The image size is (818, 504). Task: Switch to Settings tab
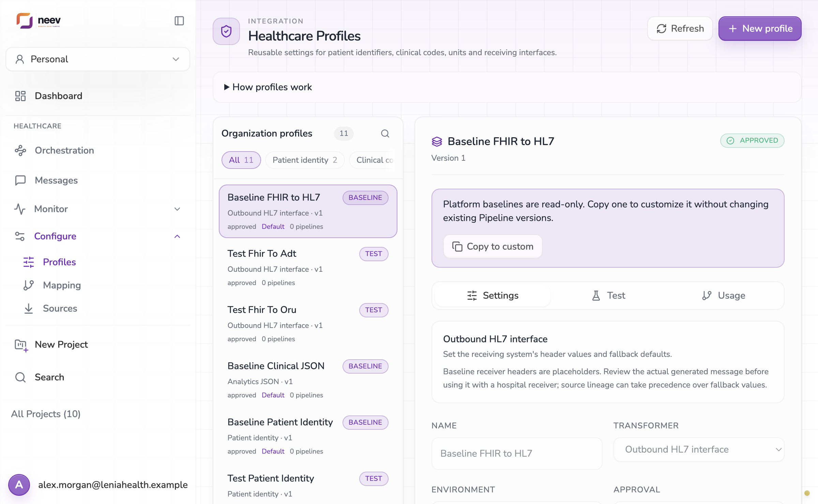(493, 296)
